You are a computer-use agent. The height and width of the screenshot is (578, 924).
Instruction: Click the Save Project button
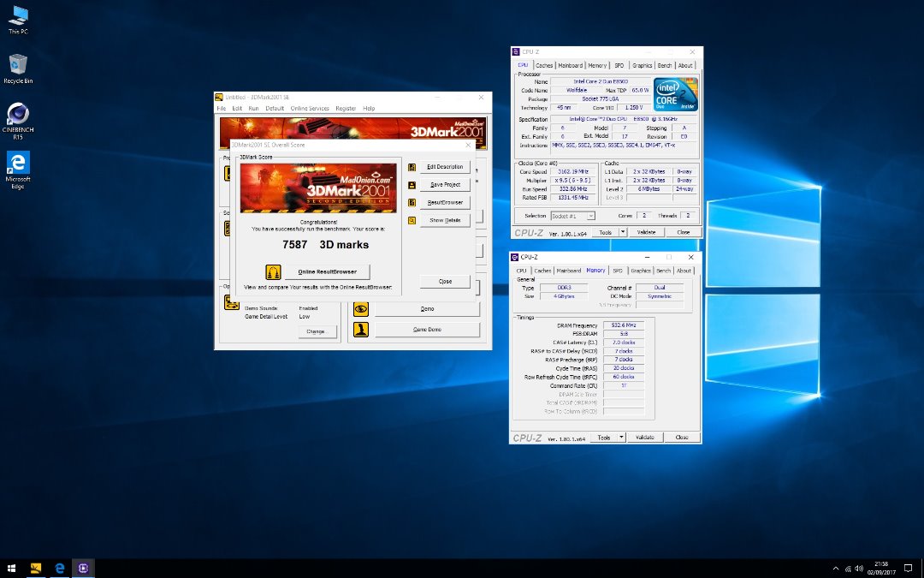(445, 185)
